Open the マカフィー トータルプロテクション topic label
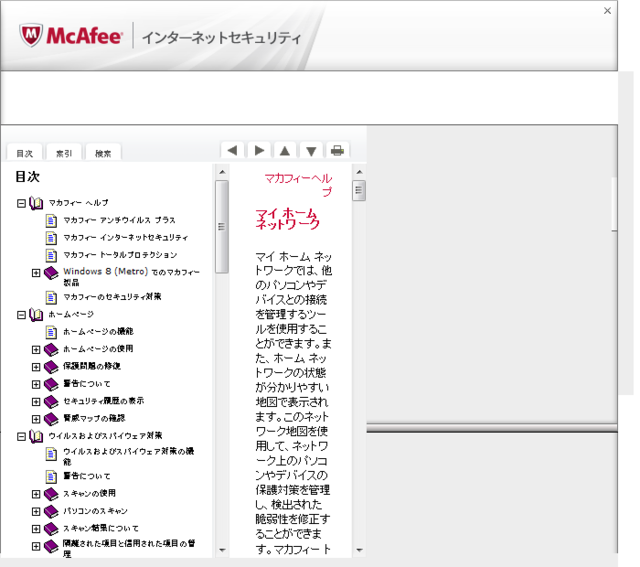 point(120,255)
